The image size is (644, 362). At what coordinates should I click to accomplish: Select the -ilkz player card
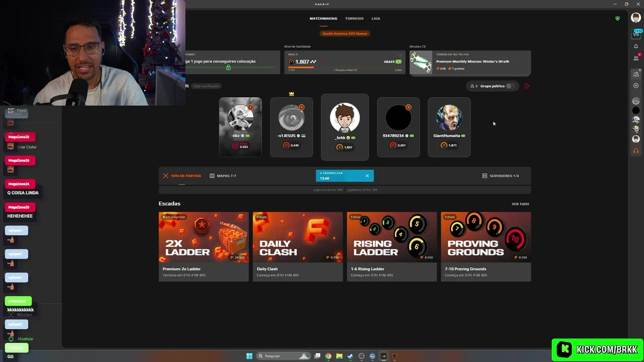[240, 127]
